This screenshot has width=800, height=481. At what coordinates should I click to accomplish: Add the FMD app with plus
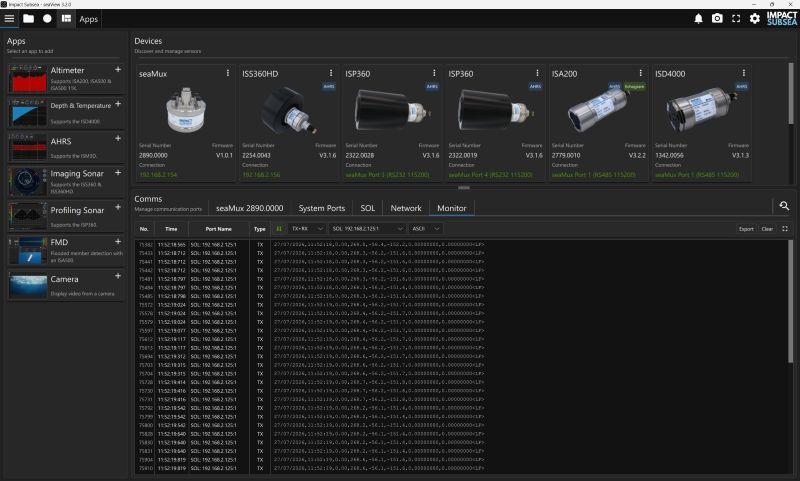click(118, 241)
